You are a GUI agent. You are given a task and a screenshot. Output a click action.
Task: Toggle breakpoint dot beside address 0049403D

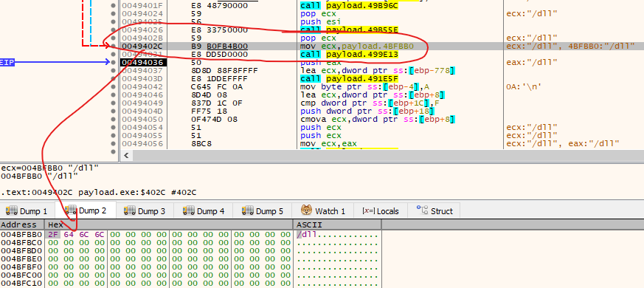click(113, 78)
